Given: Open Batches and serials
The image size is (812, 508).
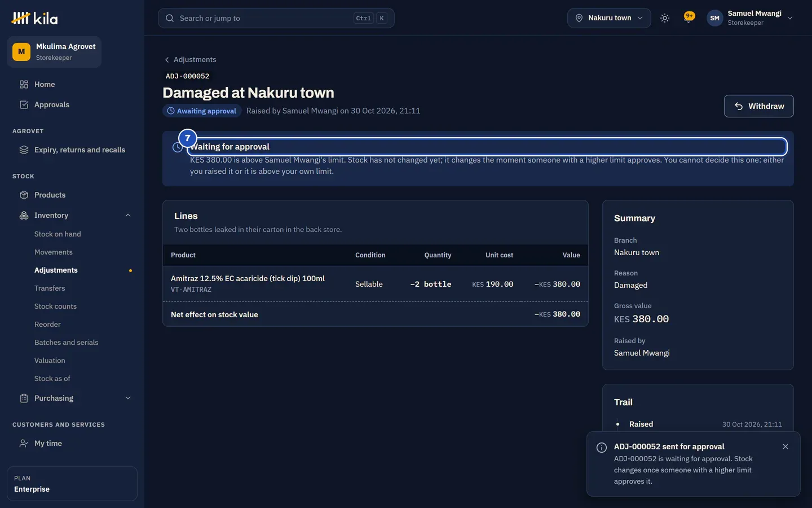Looking at the screenshot, I should point(66,342).
